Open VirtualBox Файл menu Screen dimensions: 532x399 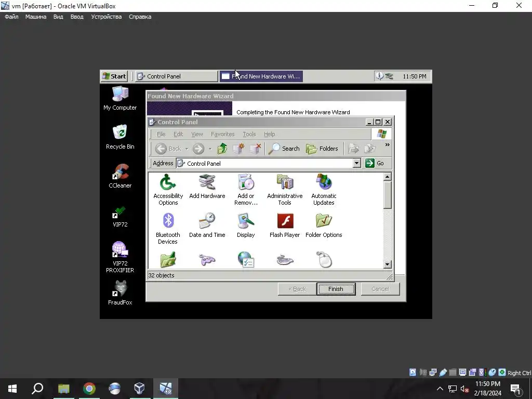(11, 17)
